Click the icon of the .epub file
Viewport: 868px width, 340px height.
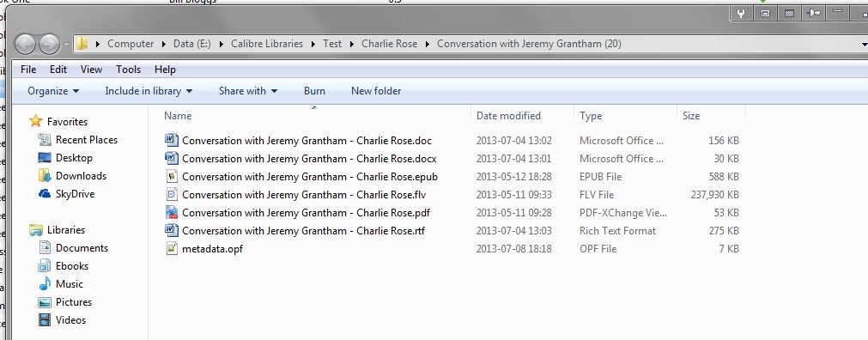coord(172,176)
